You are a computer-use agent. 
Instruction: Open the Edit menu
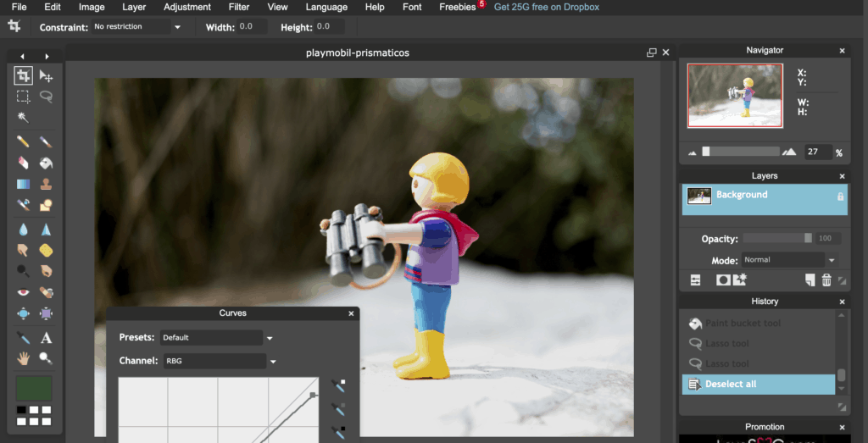(53, 7)
